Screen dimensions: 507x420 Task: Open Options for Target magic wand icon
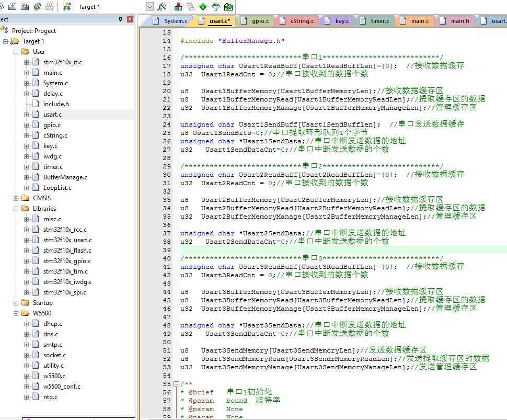[x=162, y=6]
